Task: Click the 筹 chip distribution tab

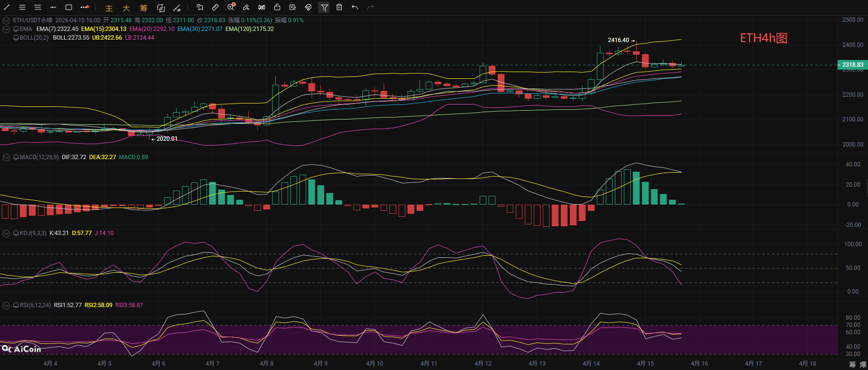Action: tap(143, 8)
